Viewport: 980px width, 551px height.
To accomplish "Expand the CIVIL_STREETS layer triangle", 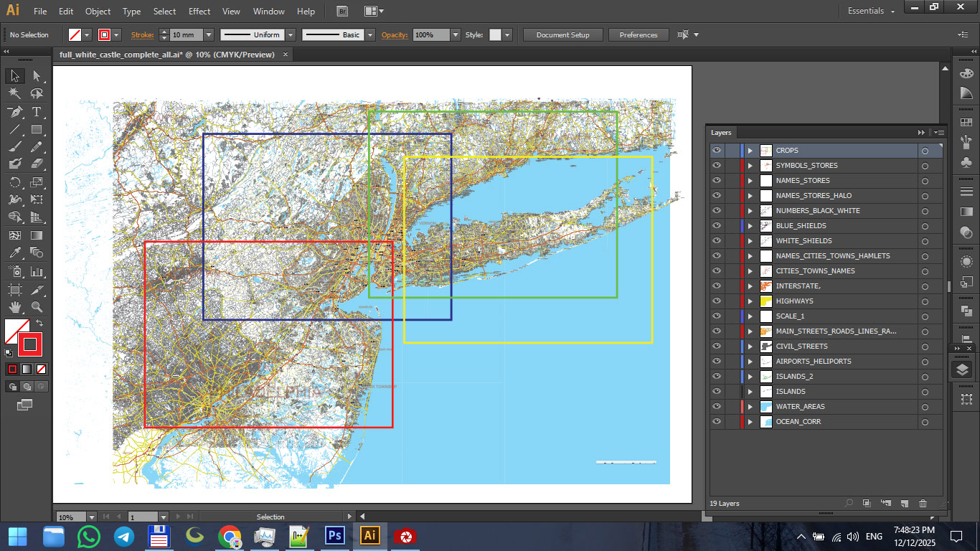I will coord(750,347).
